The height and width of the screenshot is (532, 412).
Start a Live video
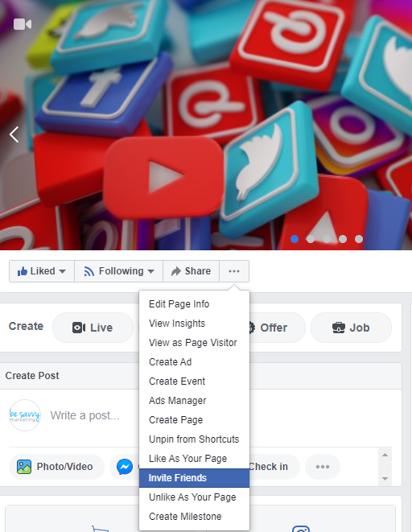click(93, 328)
